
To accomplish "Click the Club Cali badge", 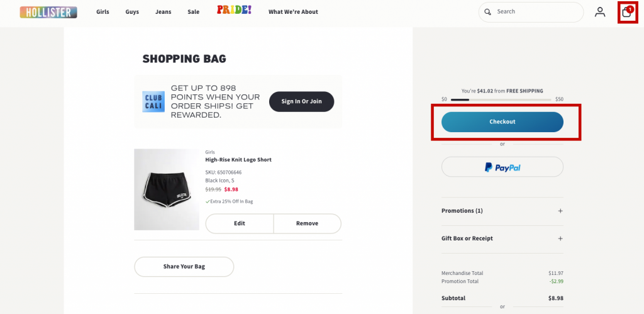I will click(153, 102).
